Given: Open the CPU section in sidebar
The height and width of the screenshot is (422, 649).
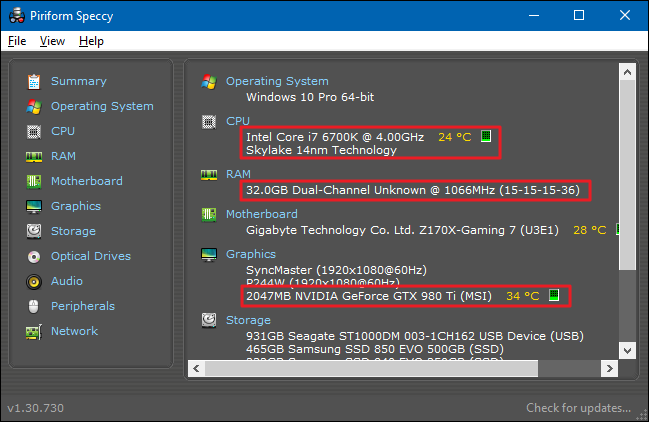Looking at the screenshot, I should [63, 131].
